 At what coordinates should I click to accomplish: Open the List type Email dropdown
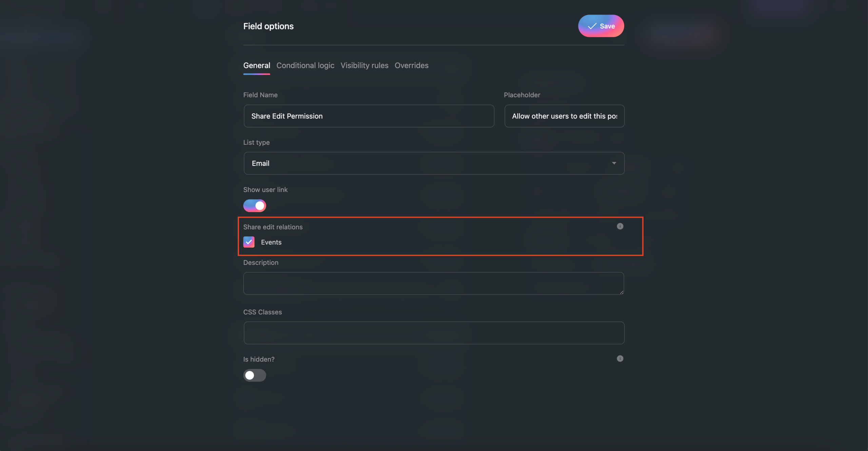pyautogui.click(x=434, y=163)
